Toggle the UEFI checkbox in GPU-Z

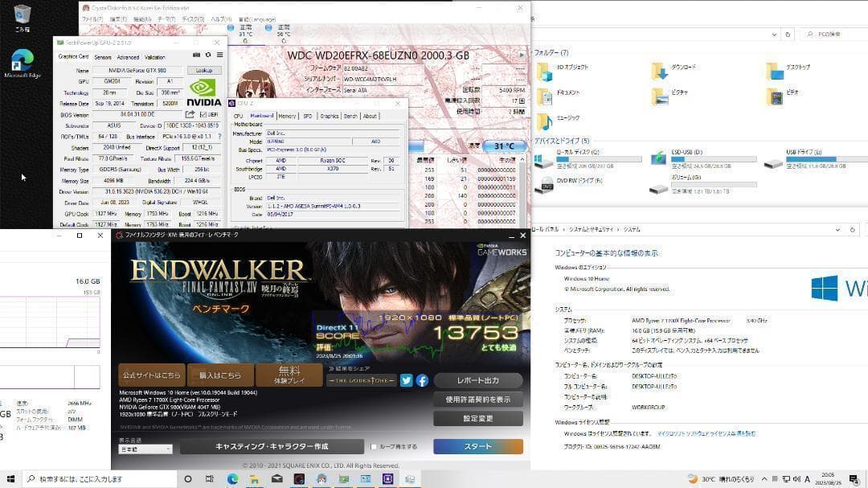(x=203, y=113)
